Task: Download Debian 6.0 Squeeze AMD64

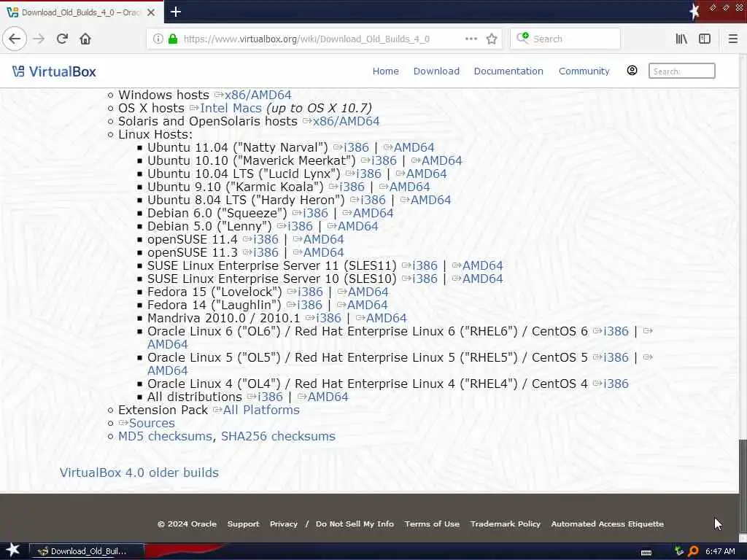Action: point(373,213)
